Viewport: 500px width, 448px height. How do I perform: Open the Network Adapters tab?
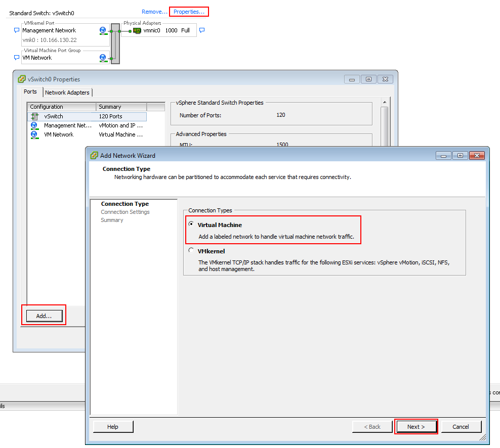click(x=67, y=93)
